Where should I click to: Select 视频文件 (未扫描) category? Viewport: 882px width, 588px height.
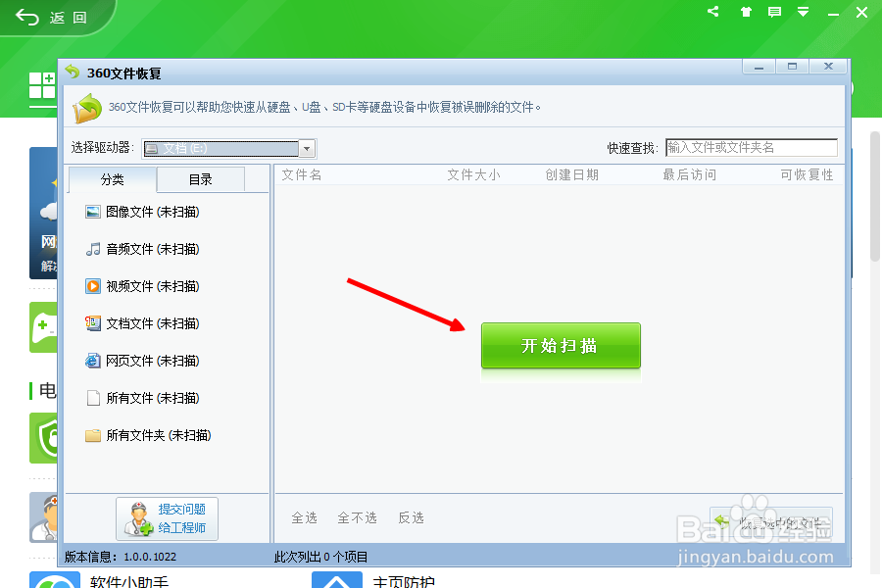coord(142,286)
